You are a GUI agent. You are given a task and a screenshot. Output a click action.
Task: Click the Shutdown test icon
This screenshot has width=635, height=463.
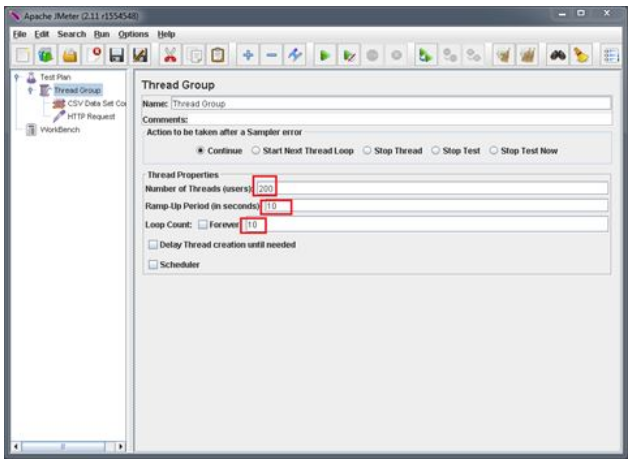click(396, 55)
